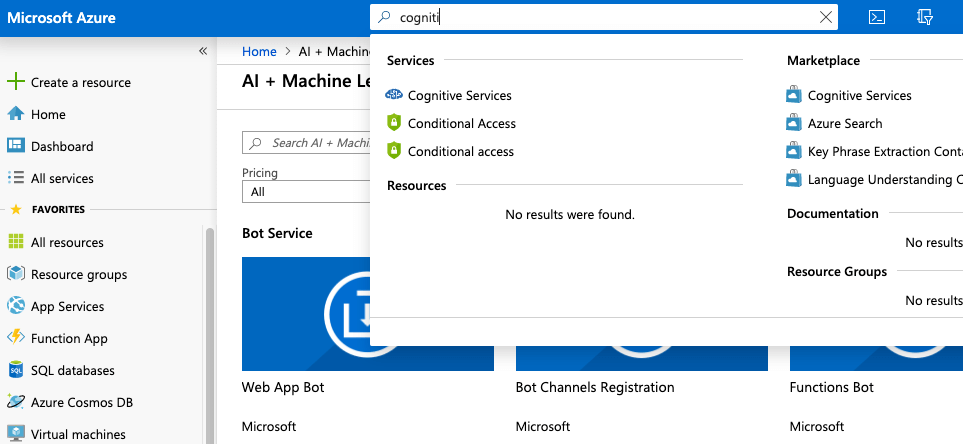Open Cloud Shell icon in top bar
Image resolution: width=963 pixels, height=444 pixels.
(876, 17)
